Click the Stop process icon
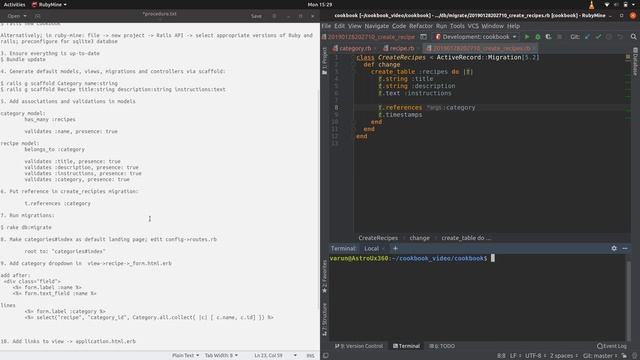This screenshot has width=640, height=360. click(x=560, y=37)
